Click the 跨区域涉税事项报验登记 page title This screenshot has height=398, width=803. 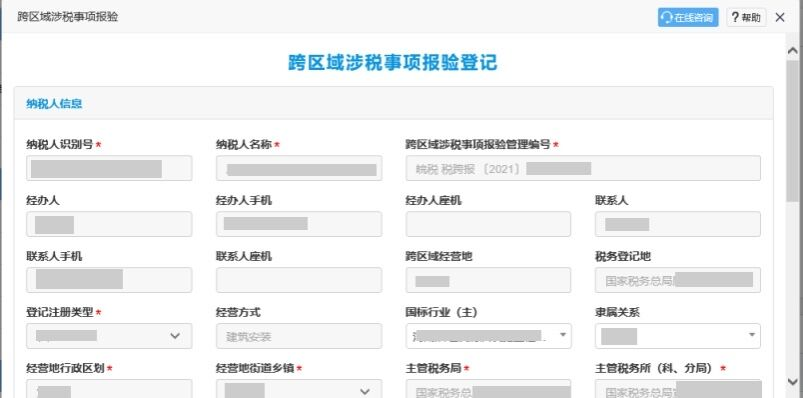[393, 62]
